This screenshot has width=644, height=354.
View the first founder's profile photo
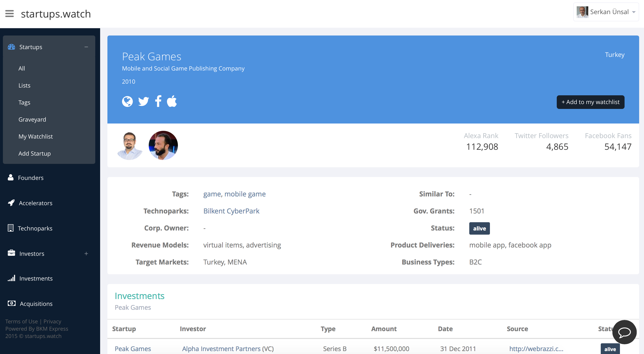click(x=130, y=145)
